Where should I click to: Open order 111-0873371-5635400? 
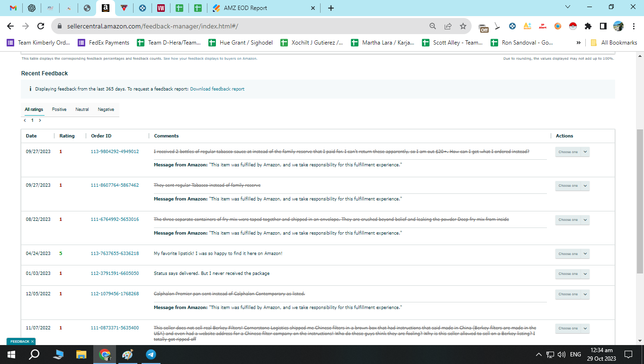[x=115, y=328]
